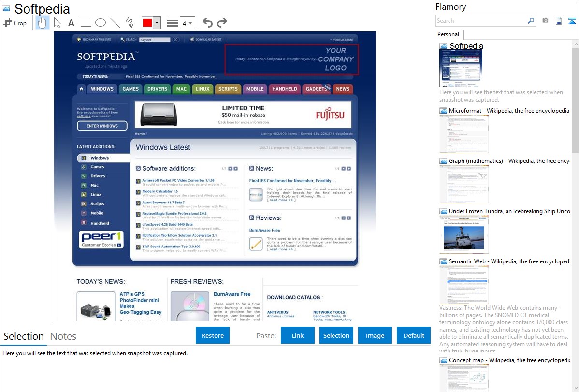This screenshot has height=392, width=579.
Task: Open the line width 4 dropdown
Action: [187, 23]
